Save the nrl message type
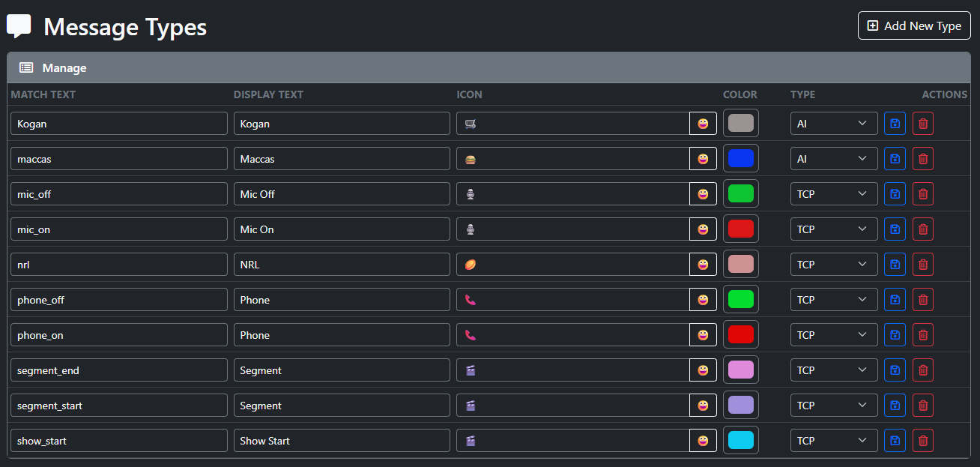 click(x=895, y=265)
